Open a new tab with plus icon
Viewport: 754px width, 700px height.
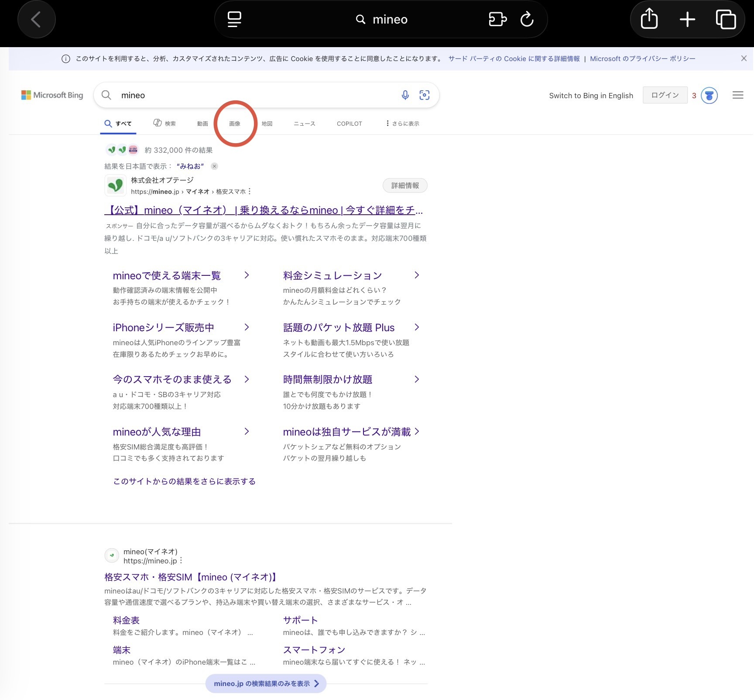click(687, 20)
